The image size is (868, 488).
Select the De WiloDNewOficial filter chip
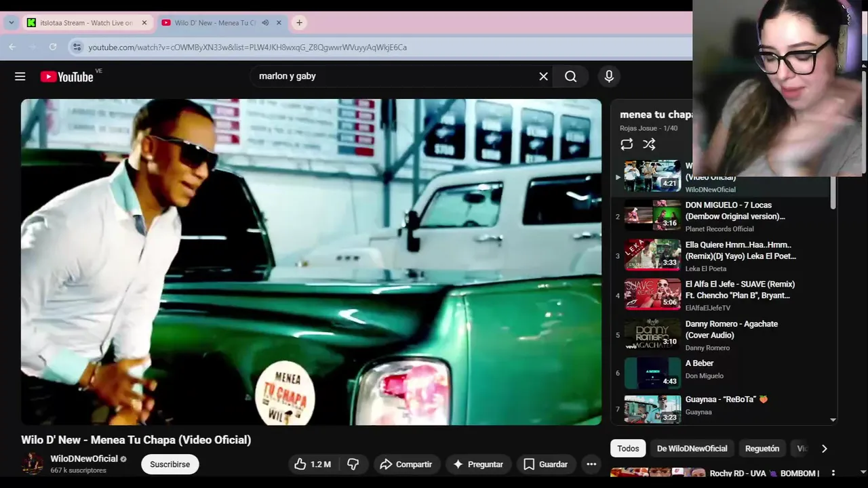click(x=692, y=449)
